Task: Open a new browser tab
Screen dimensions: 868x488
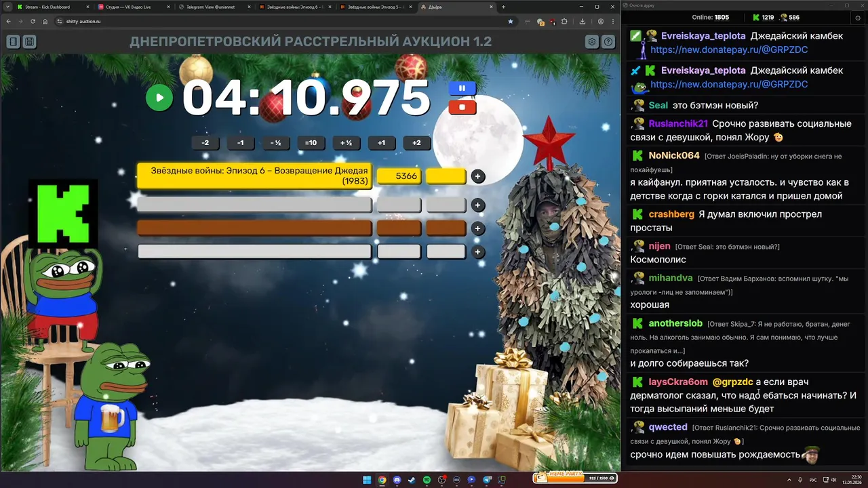Action: pyautogui.click(x=503, y=7)
